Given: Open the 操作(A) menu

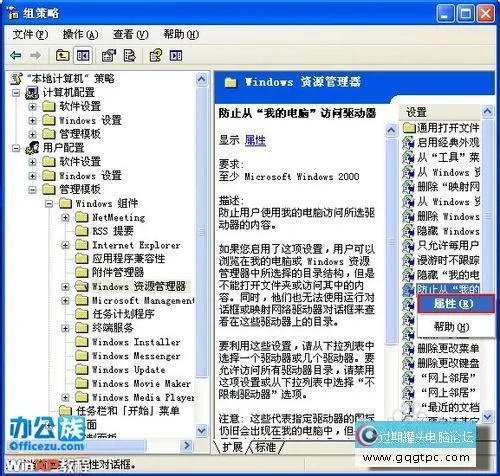Looking at the screenshot, I should 80,34.
